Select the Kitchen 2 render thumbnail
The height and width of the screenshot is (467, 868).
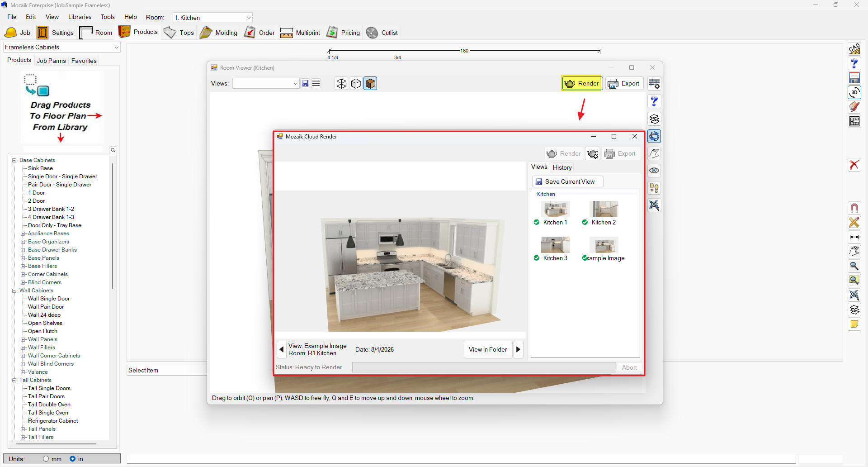pos(604,213)
